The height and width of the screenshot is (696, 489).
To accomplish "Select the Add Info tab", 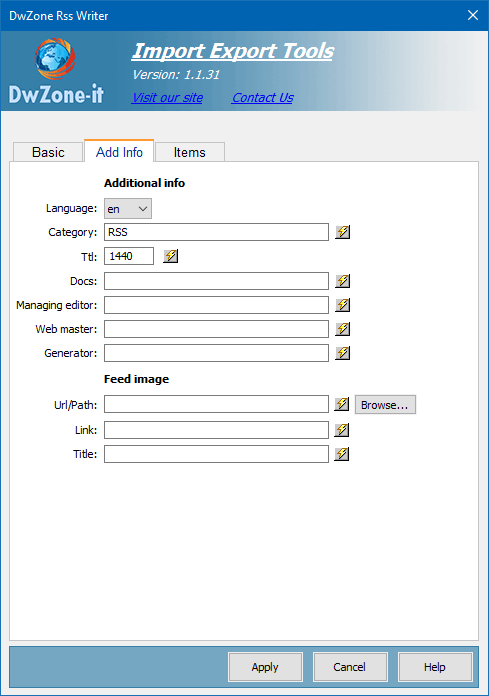I will tap(119, 152).
